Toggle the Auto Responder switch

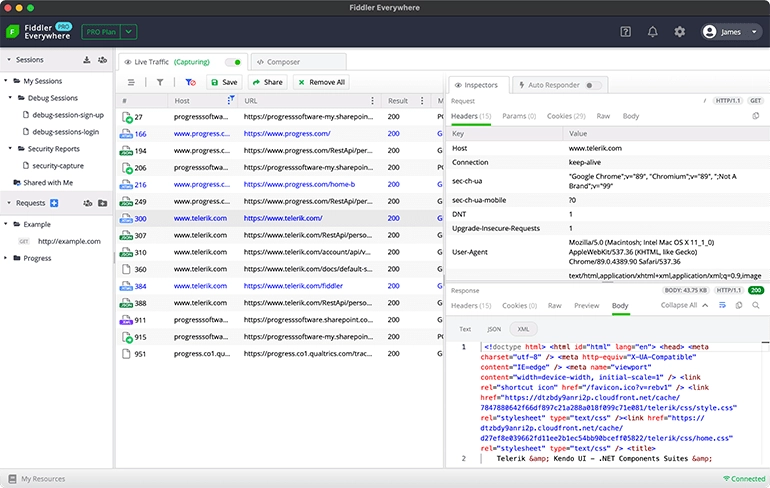594,85
